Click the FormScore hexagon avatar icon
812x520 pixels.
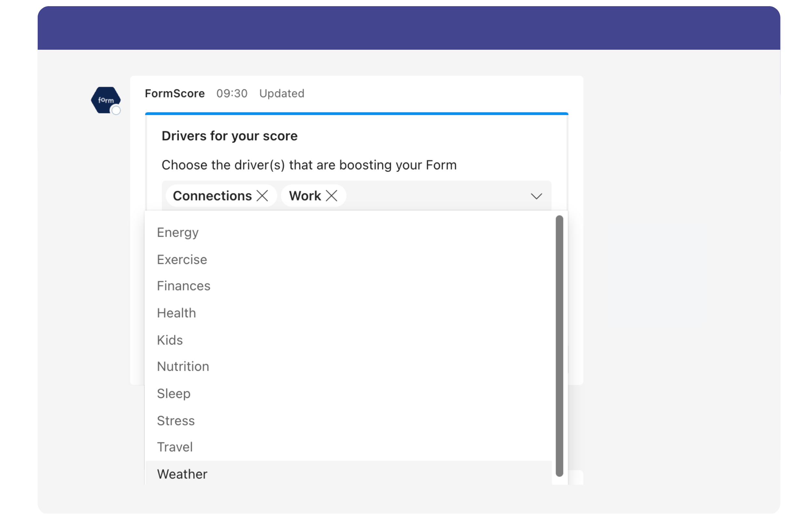tap(106, 100)
